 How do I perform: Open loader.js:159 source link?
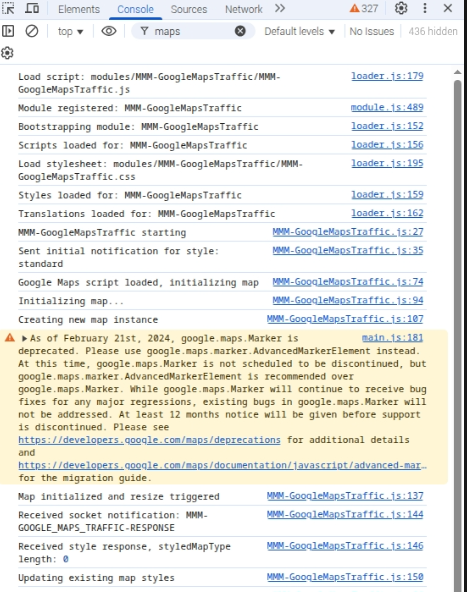click(x=387, y=194)
